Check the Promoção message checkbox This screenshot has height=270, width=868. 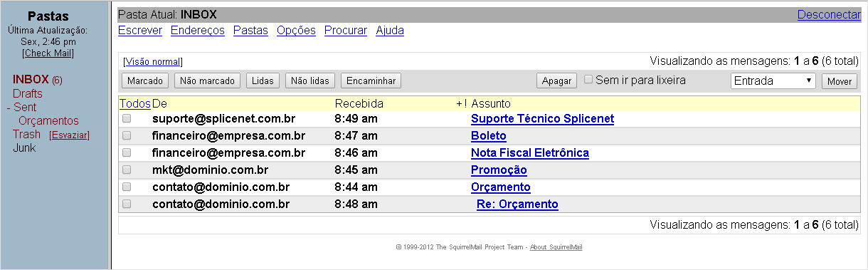tap(127, 170)
